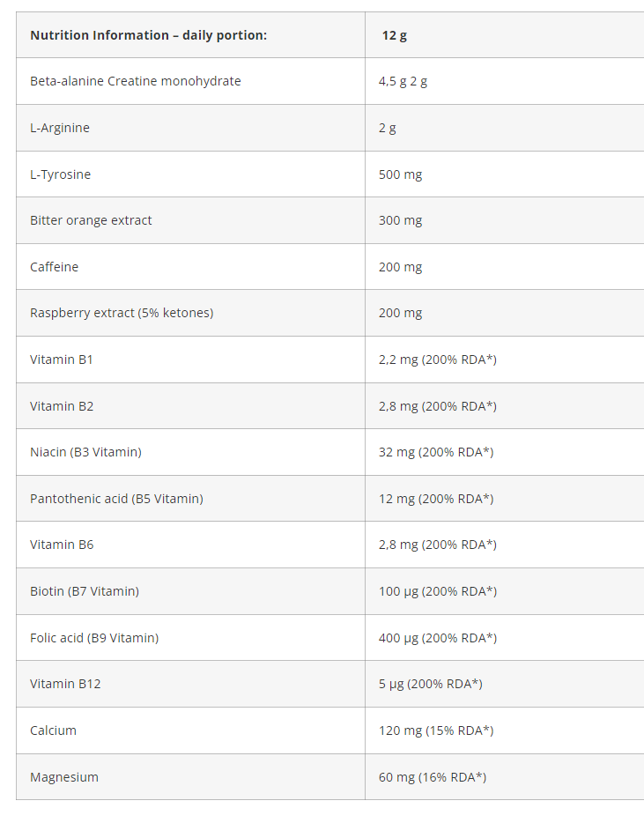Click the Niacin 32 mg value
The image size is (644, 823).
click(435, 452)
